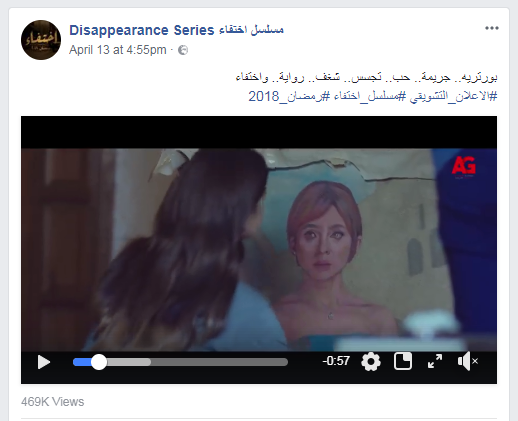Play the video

tap(44, 362)
